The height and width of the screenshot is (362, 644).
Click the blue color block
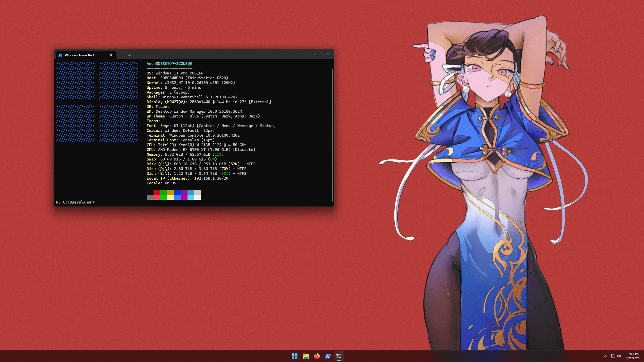177,193
